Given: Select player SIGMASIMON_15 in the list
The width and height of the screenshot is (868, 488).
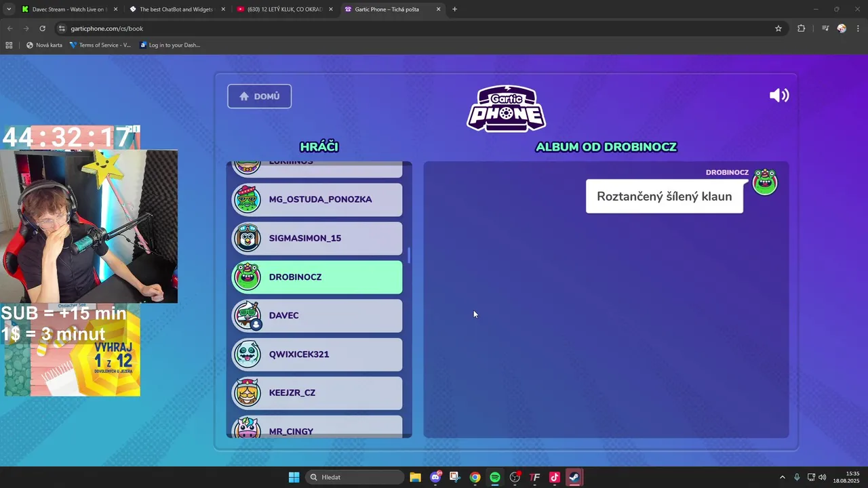Looking at the screenshot, I should click(x=317, y=238).
